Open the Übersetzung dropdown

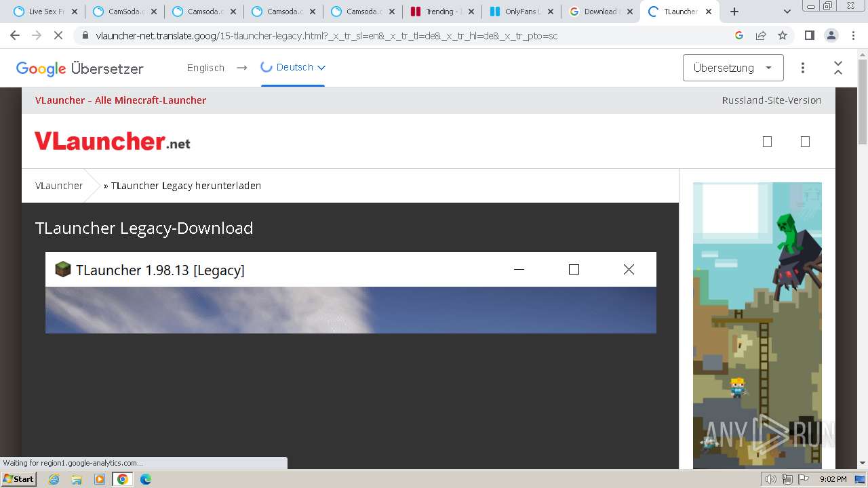[733, 68]
